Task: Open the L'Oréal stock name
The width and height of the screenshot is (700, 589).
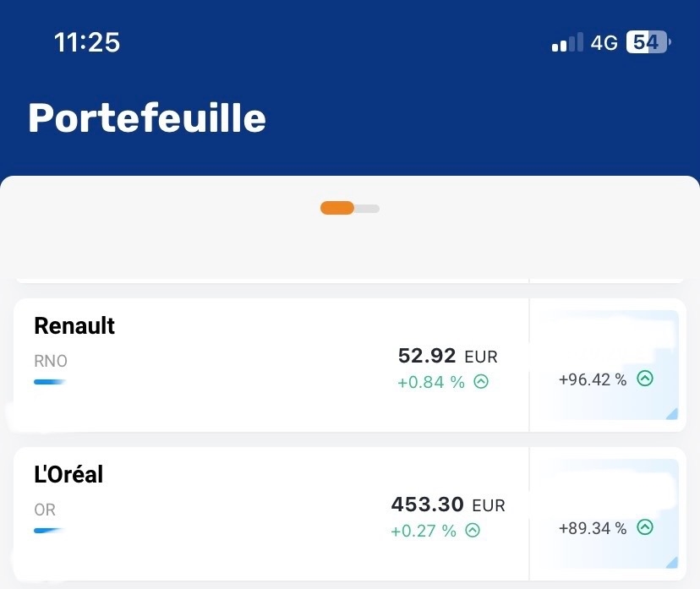Action: point(68,475)
